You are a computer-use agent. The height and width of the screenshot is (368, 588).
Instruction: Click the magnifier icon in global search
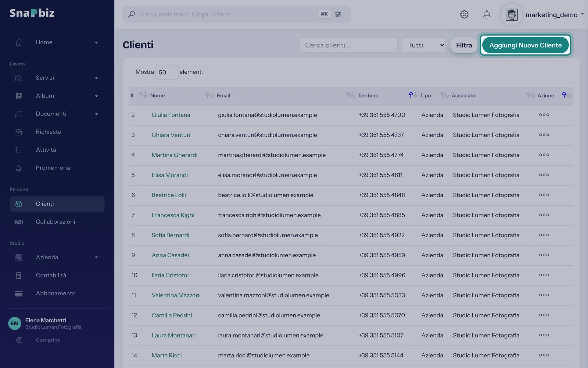[131, 14]
